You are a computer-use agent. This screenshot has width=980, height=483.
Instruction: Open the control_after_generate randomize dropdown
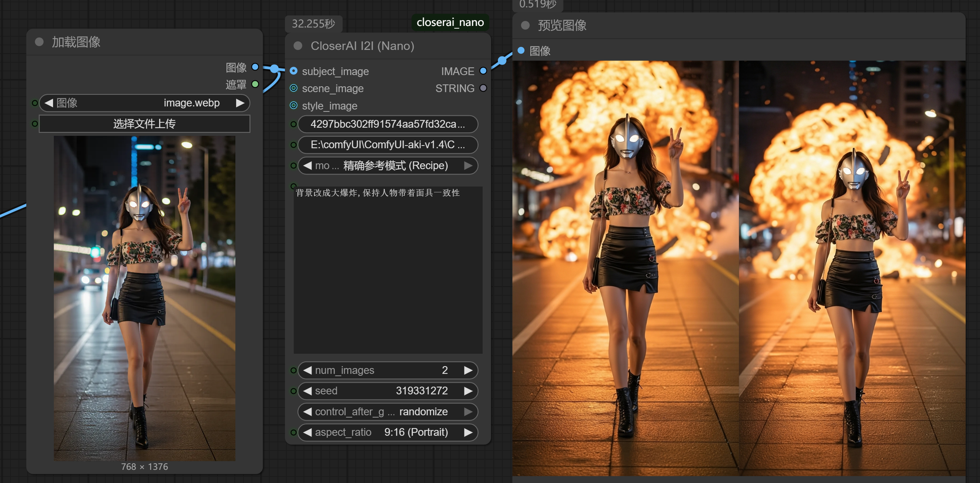click(388, 412)
